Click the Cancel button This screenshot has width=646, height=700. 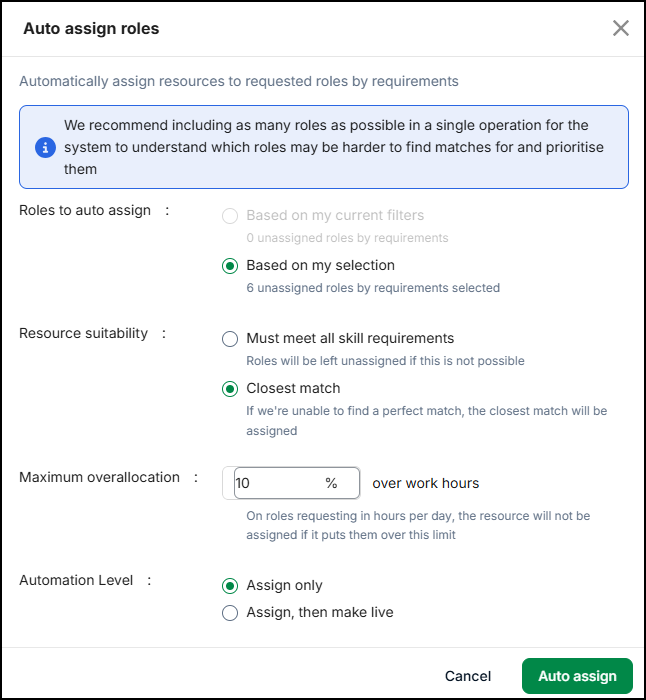pyautogui.click(x=467, y=676)
